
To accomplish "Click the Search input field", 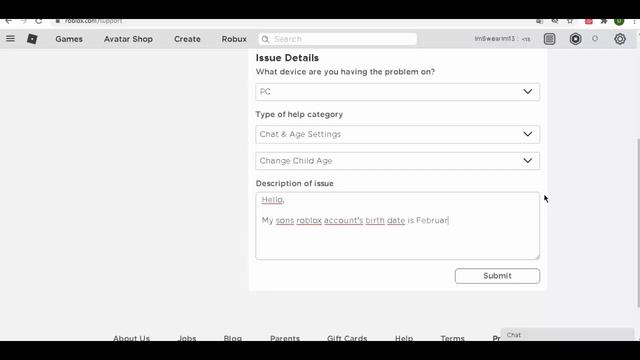I will 338,39.
